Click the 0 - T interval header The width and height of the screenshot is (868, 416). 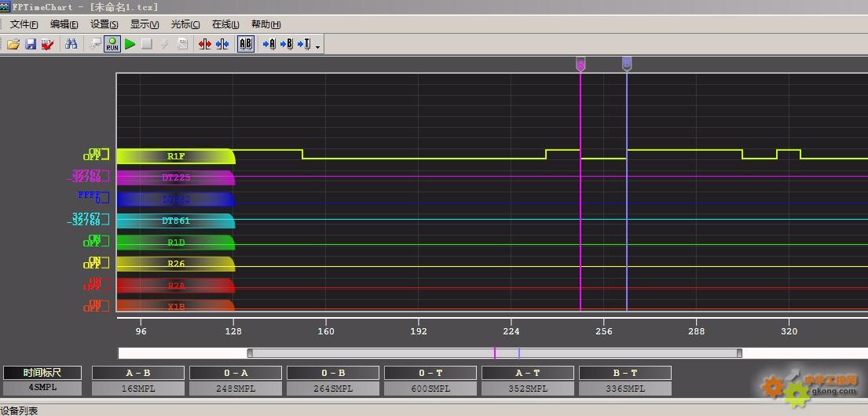pos(430,373)
